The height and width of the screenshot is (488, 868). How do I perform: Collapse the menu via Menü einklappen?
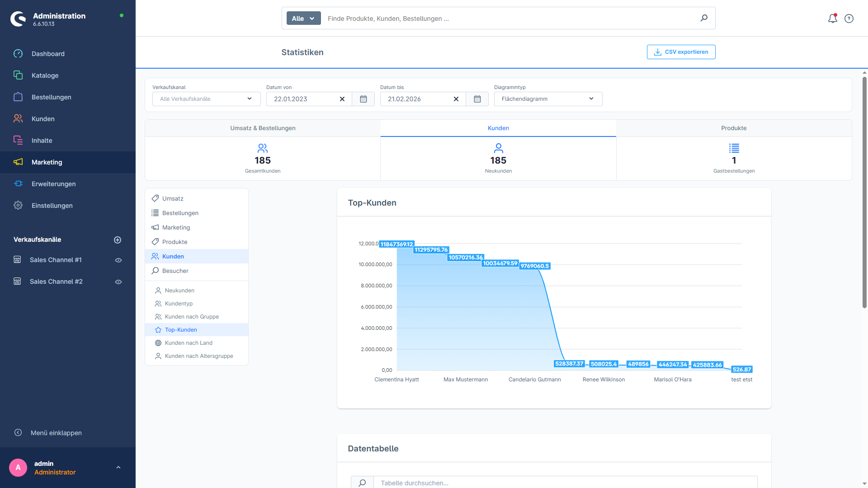point(56,432)
